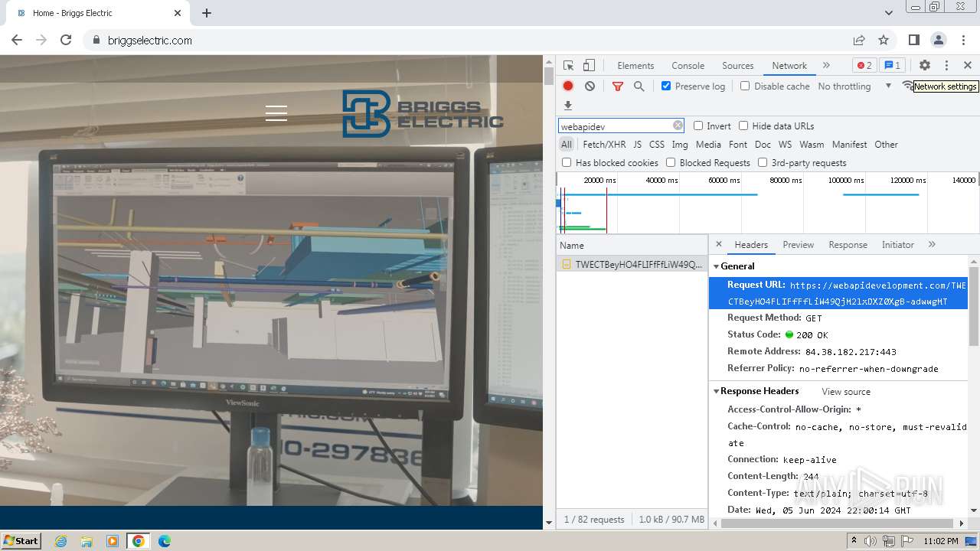This screenshot has height=551, width=980.
Task: Toggle the browser side panel icon
Action: coord(914,40)
